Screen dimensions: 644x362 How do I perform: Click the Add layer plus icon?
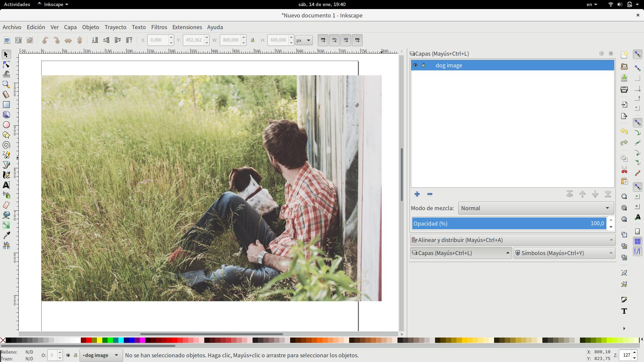pos(417,194)
